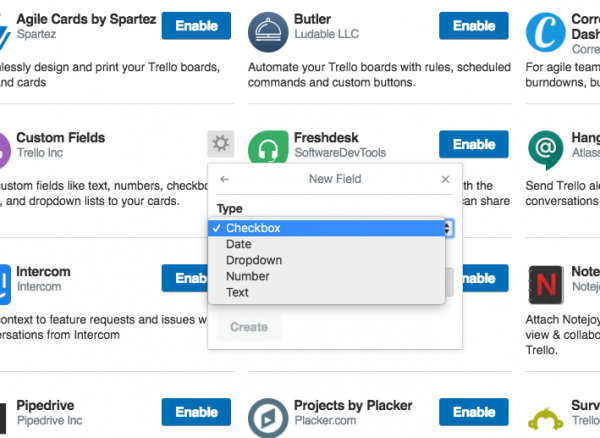This screenshot has width=600, height=438.
Task: Click the Butler cloche icon
Action: [268, 32]
